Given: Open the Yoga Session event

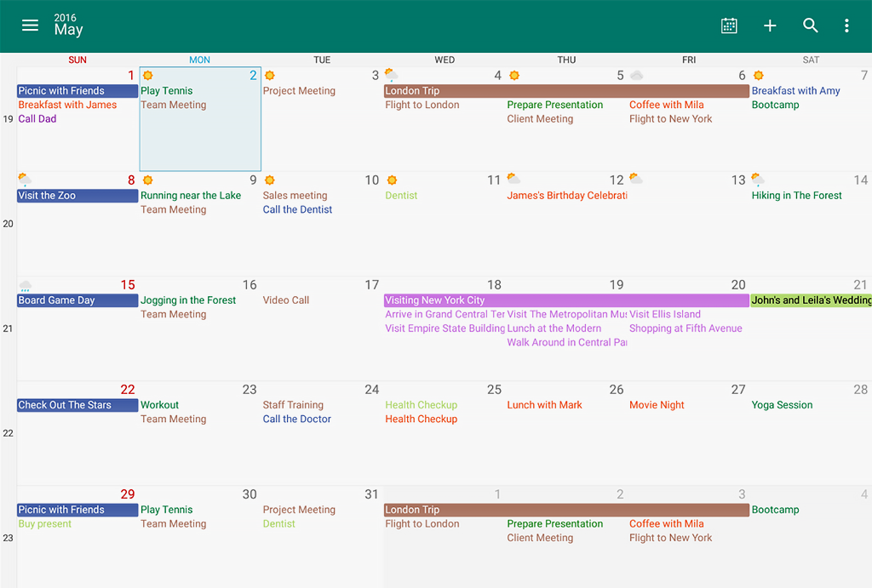Looking at the screenshot, I should coord(782,405).
